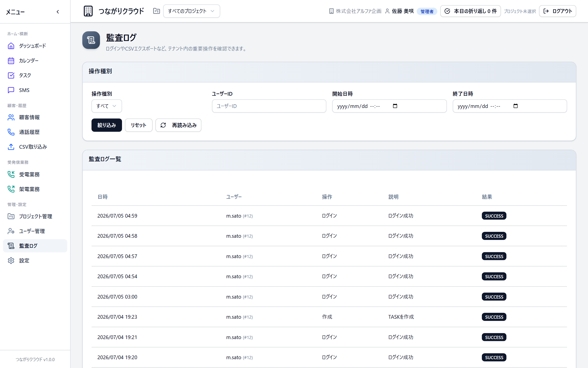
Task: Open the 終了日時 calendar picker icon
Action: [515, 106]
